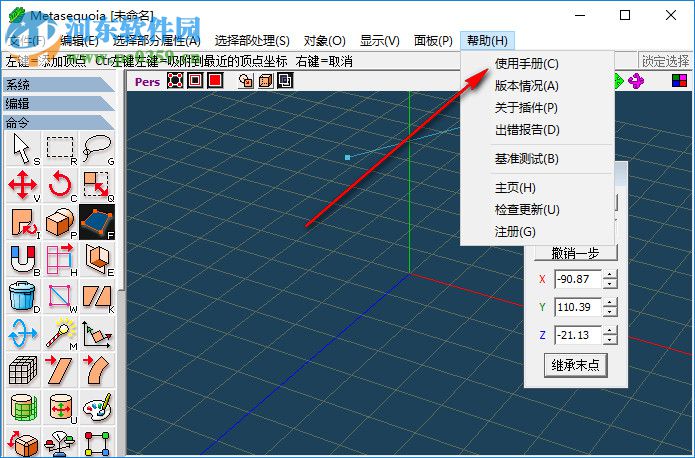Choose the rectangle selection tool (R)
Viewport: 695px width, 458px height.
60,149
